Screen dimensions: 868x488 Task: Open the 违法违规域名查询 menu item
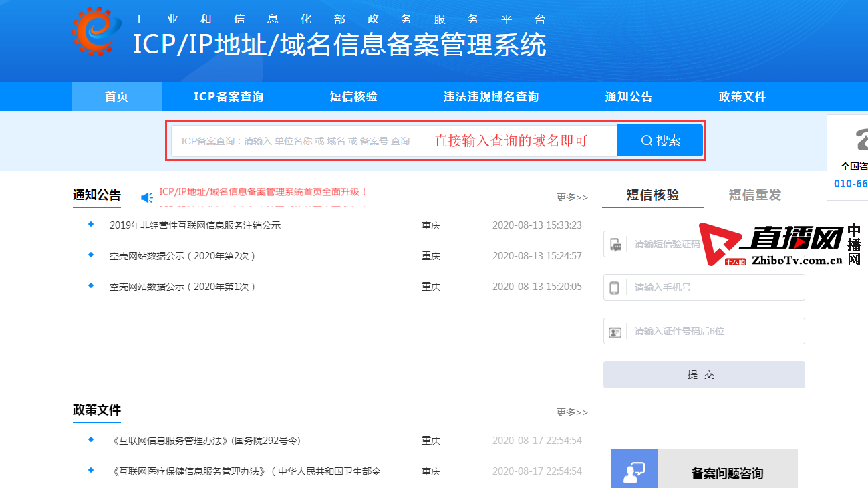[x=491, y=96]
